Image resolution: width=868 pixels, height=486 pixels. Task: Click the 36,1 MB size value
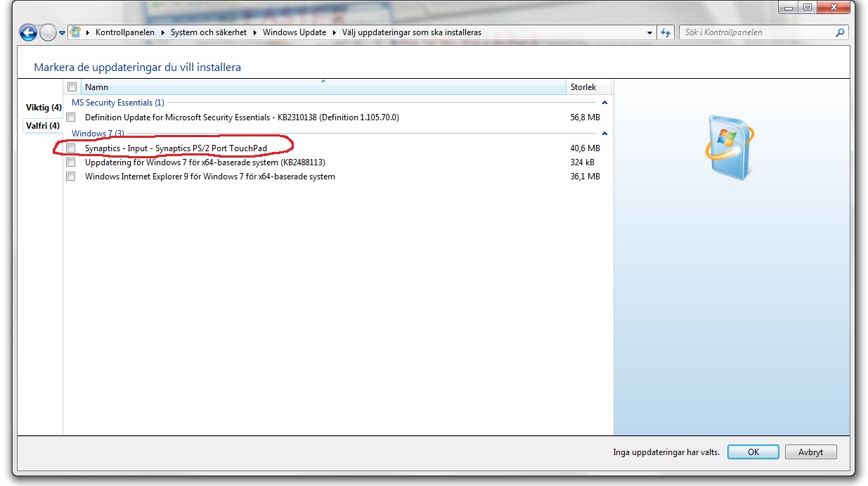tap(585, 177)
